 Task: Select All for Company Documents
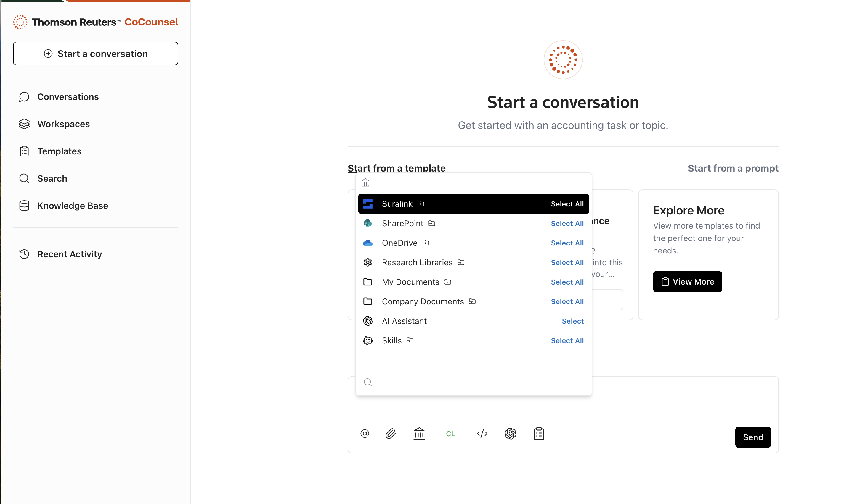click(567, 302)
